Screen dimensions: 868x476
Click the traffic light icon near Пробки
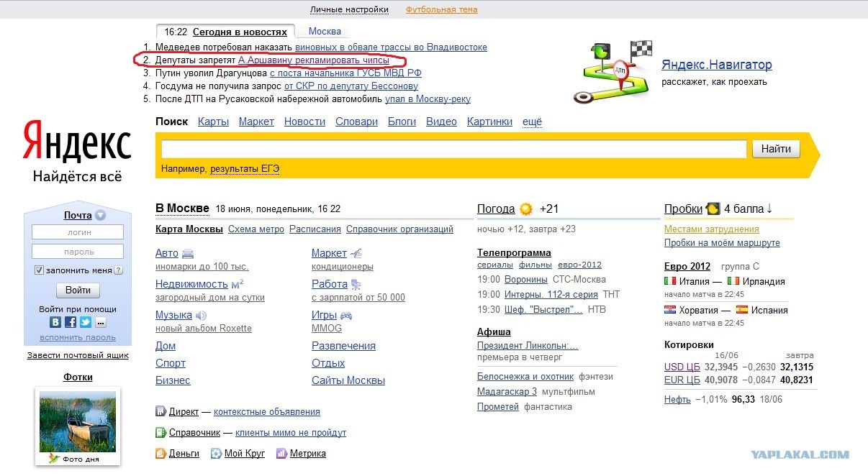(713, 209)
